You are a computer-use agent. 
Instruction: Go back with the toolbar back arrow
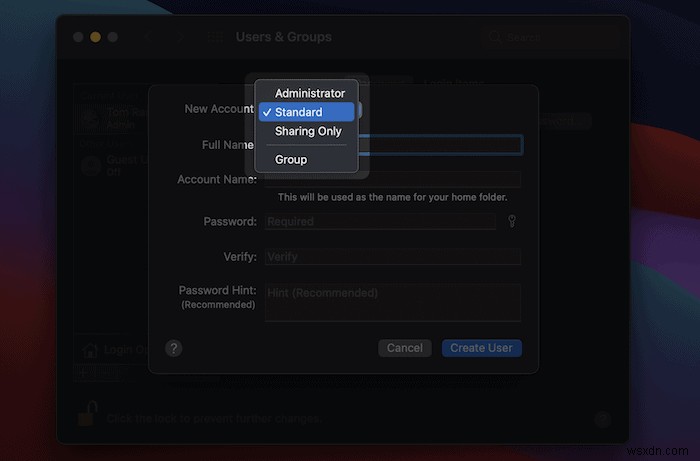[x=149, y=37]
